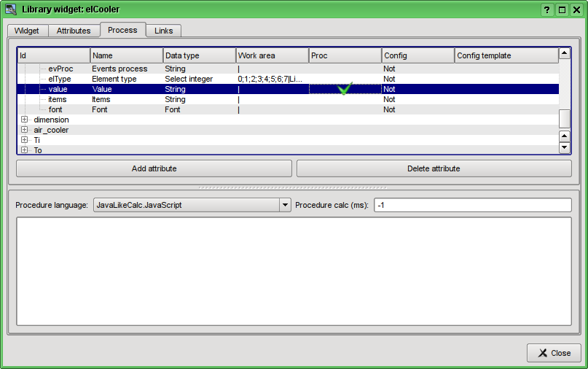Viewport: 588px width, 369px height.
Task: Go to the Links tab
Action: pos(163,31)
